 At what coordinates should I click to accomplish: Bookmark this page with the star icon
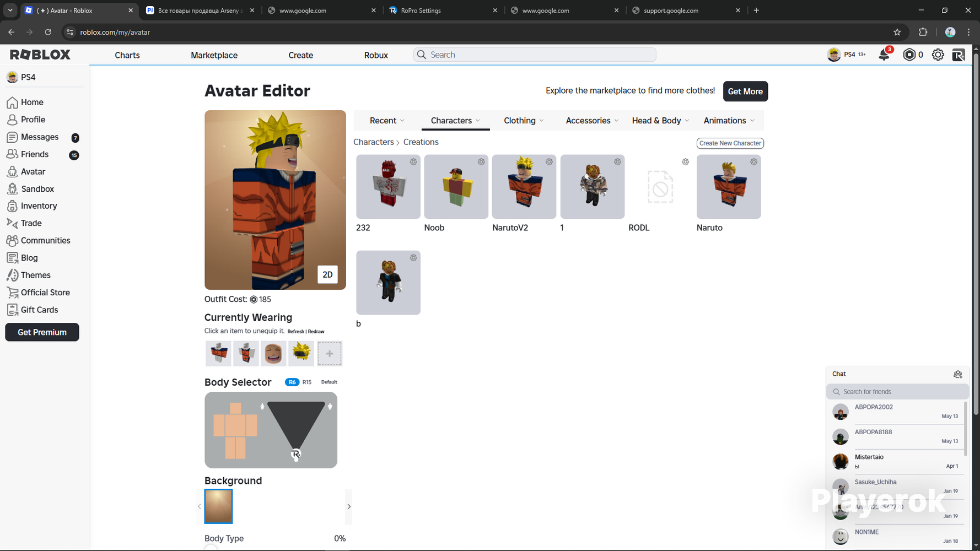897,32
